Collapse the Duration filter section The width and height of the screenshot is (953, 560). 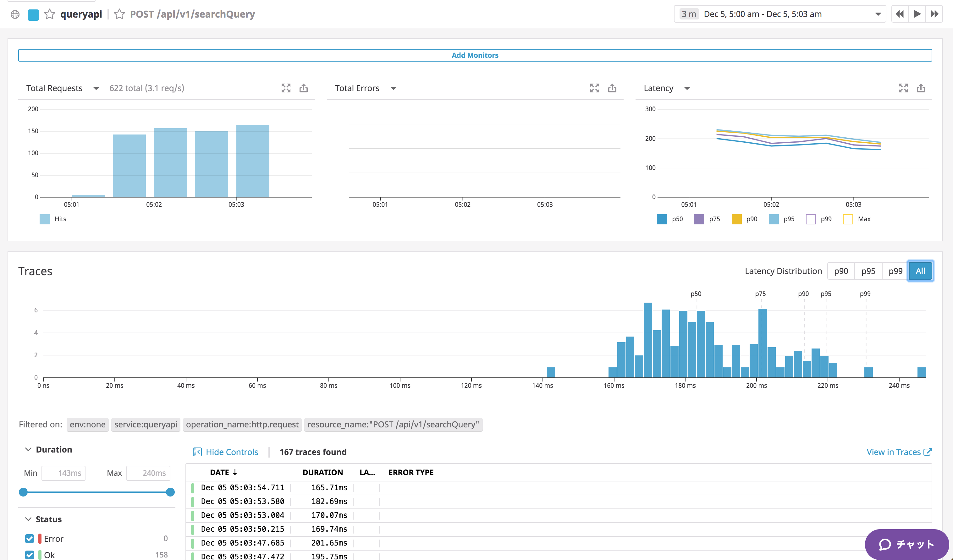tap(28, 449)
